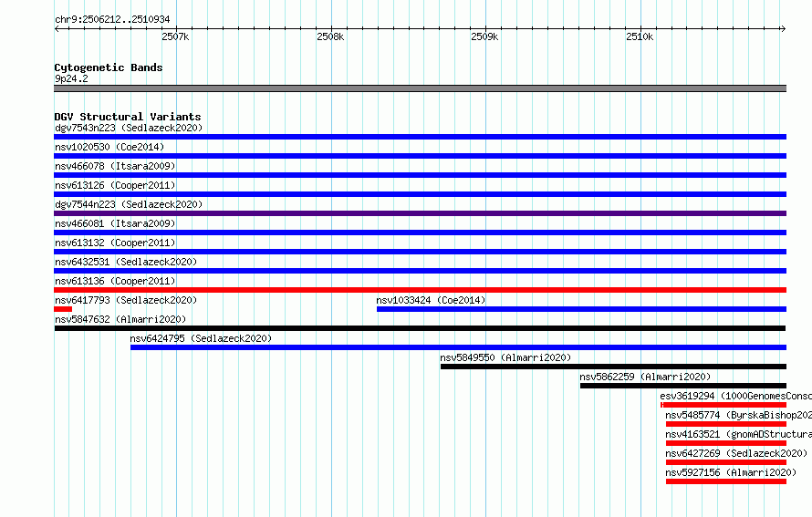
Task: Open variant nsv6427269 (Sedlazeck2020) label
Action: click(736, 453)
